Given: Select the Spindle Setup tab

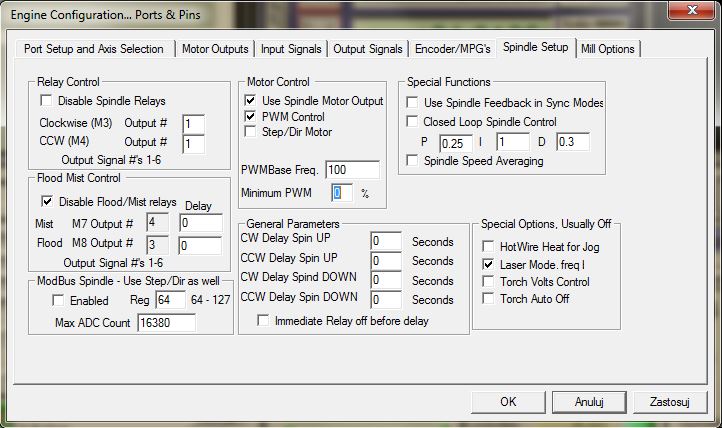Looking at the screenshot, I should click(x=536, y=47).
